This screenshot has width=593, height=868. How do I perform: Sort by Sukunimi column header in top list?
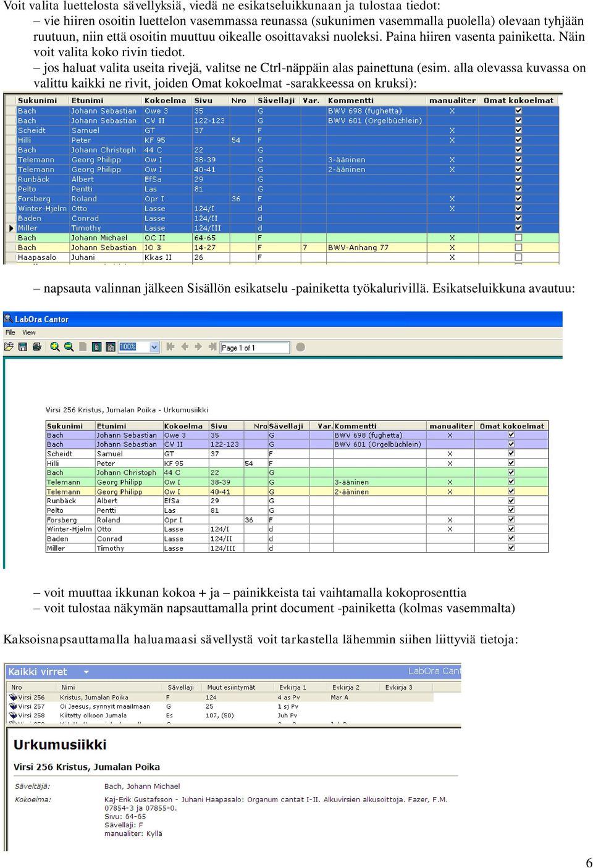click(43, 100)
